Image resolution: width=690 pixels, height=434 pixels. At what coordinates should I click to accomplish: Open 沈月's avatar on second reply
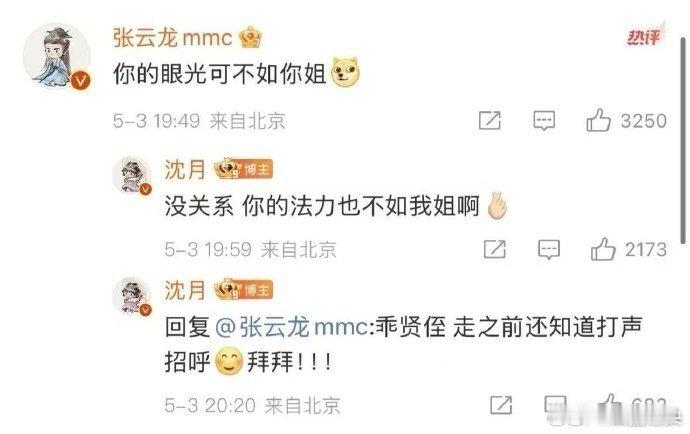click(x=132, y=296)
